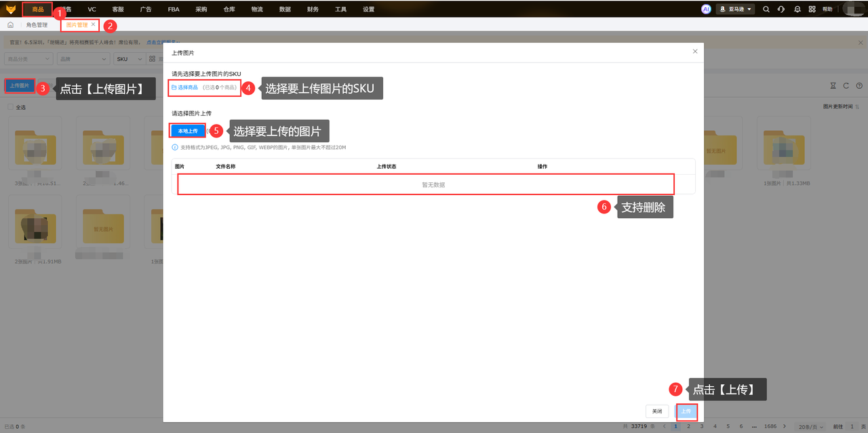Click the search magnifier icon in header
Screen dimensions: 868x433
tap(766, 9)
